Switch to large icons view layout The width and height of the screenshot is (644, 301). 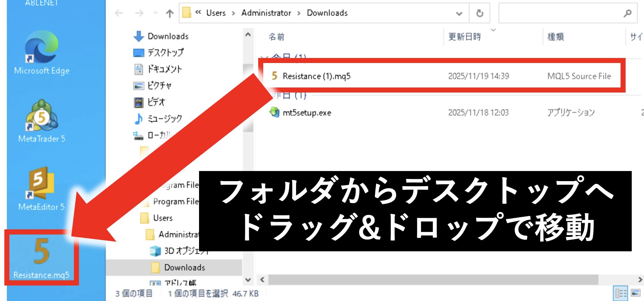click(636, 293)
